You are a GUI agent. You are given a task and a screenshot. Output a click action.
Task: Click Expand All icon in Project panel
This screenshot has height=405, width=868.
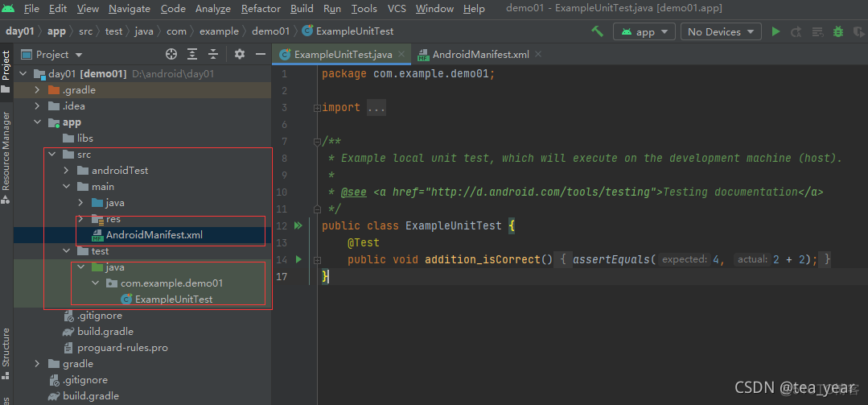(x=192, y=54)
